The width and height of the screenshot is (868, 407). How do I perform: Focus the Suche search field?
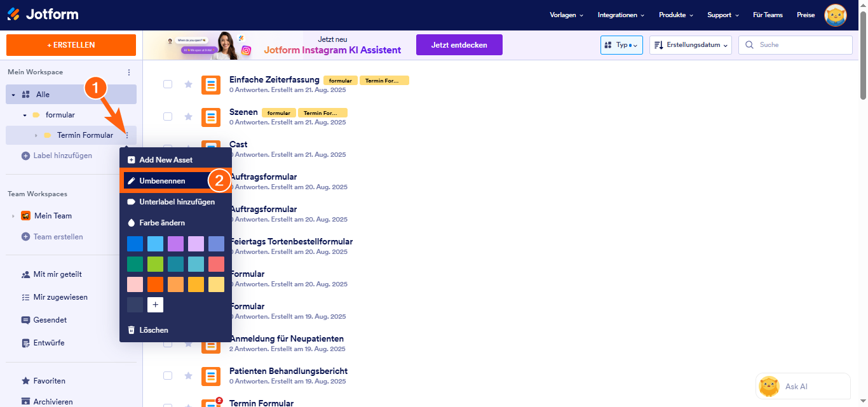pos(796,45)
